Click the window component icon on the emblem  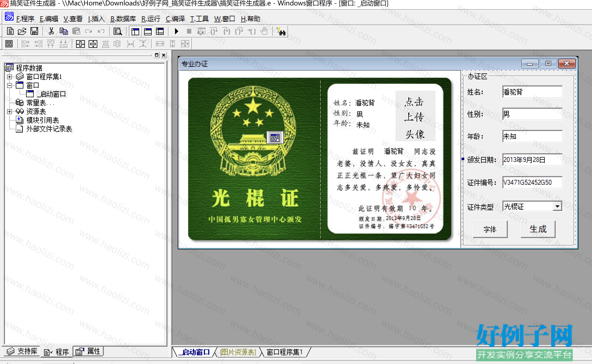tap(275, 138)
